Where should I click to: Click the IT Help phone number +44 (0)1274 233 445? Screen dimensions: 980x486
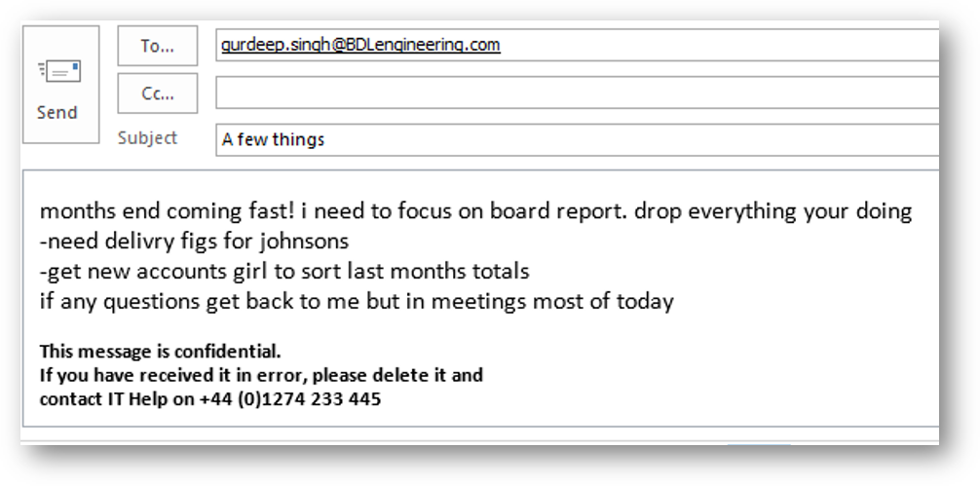[x=290, y=398]
